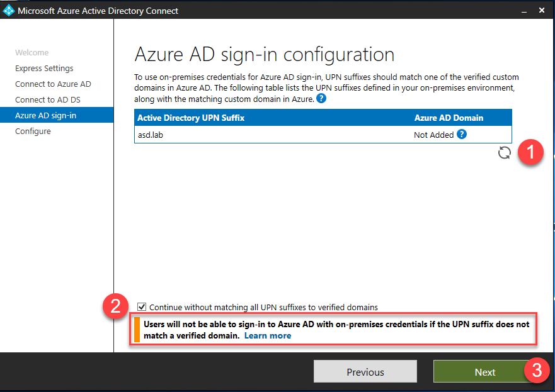
Task: Open help icon after the description paragraph
Action: pyautogui.click(x=321, y=99)
